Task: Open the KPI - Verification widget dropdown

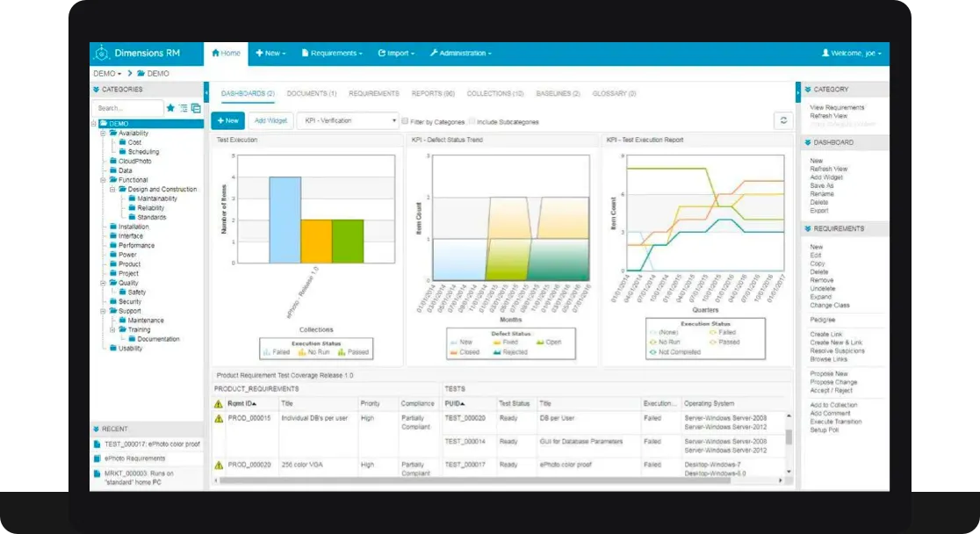Action: point(393,120)
